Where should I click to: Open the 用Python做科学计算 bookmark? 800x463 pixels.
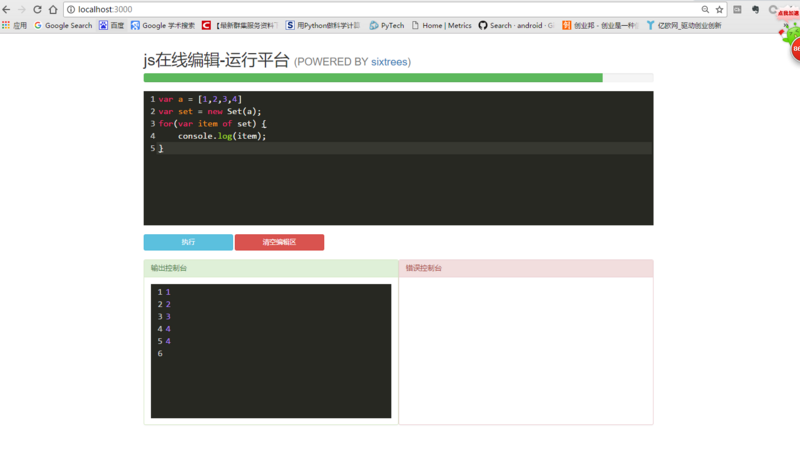pyautogui.click(x=323, y=25)
